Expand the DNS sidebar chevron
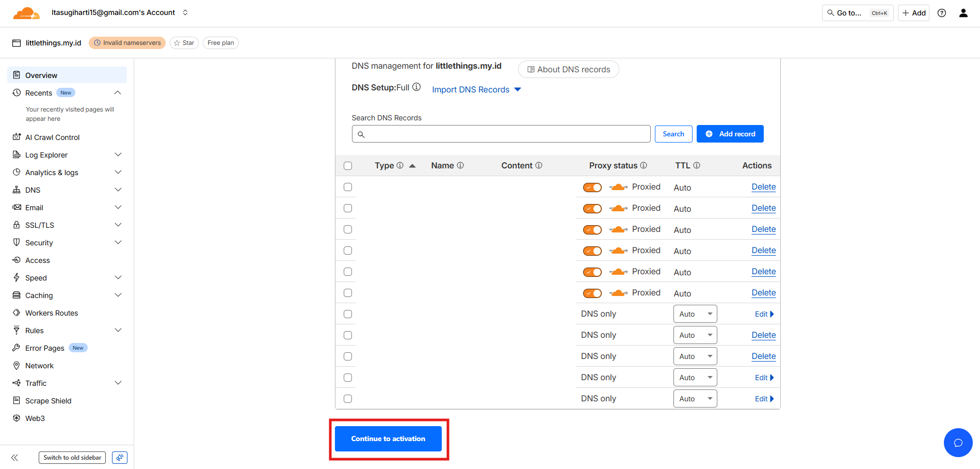This screenshot has width=980, height=469. pyautogui.click(x=118, y=190)
